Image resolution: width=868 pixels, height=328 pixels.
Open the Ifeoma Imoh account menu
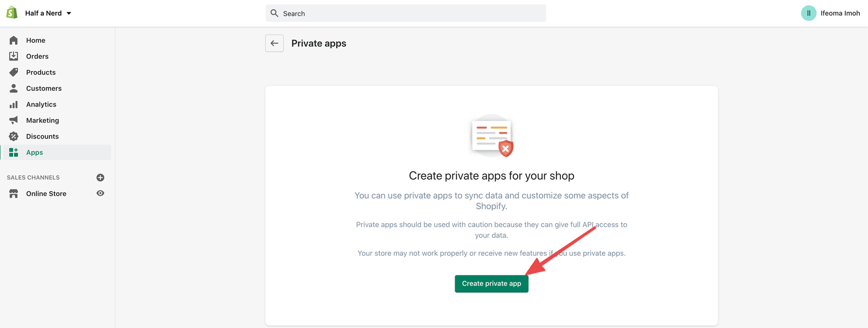[x=831, y=13]
